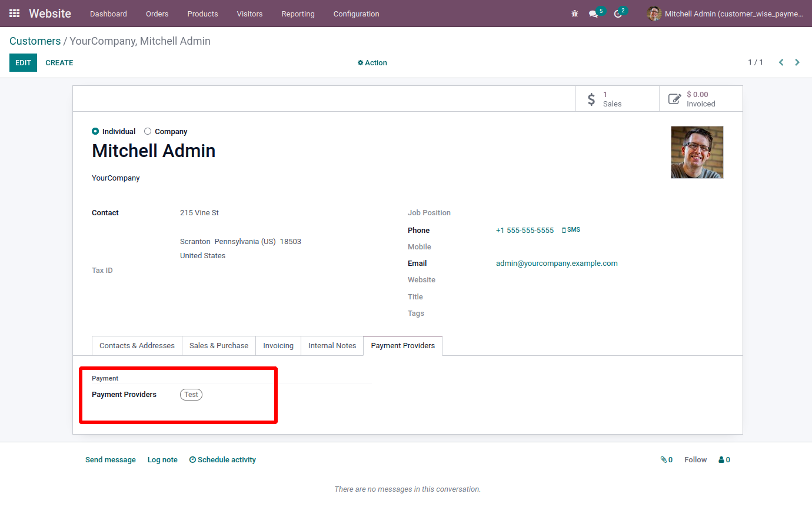Click the Tax ID label
This screenshot has height=507, width=812.
point(102,271)
